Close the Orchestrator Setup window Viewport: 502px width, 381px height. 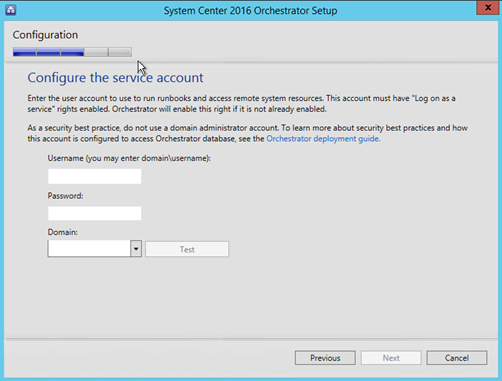tap(488, 8)
